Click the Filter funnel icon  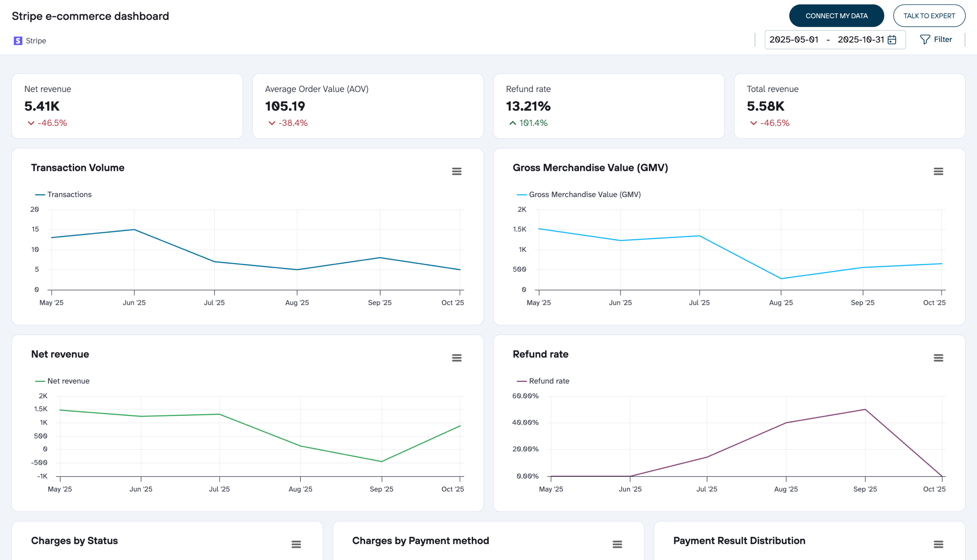[926, 39]
